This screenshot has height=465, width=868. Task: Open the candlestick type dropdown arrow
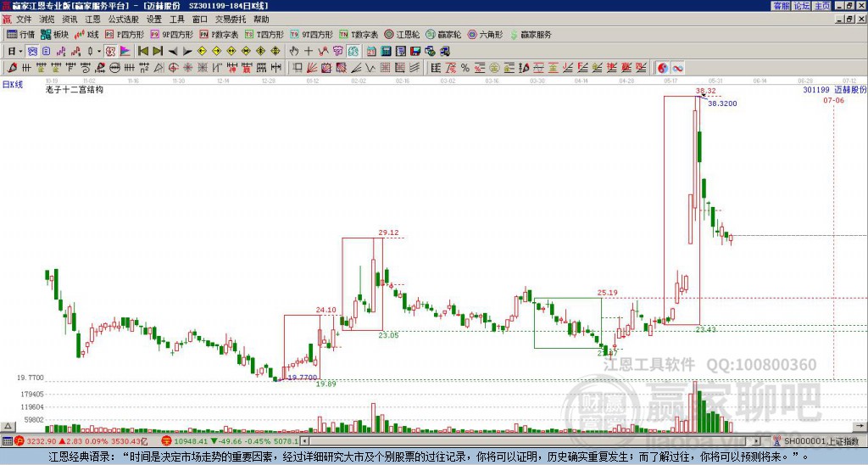click(99, 52)
